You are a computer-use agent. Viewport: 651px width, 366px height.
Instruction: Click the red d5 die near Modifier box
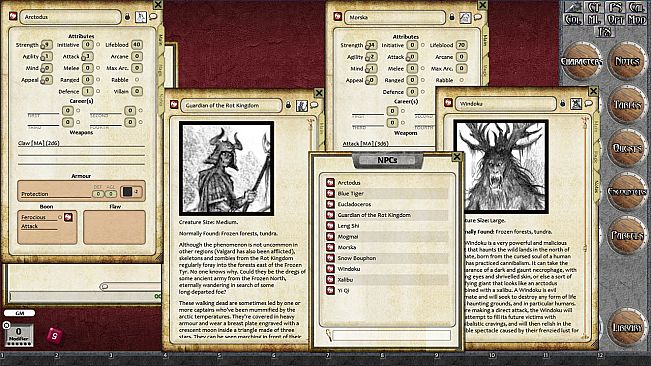55,335
